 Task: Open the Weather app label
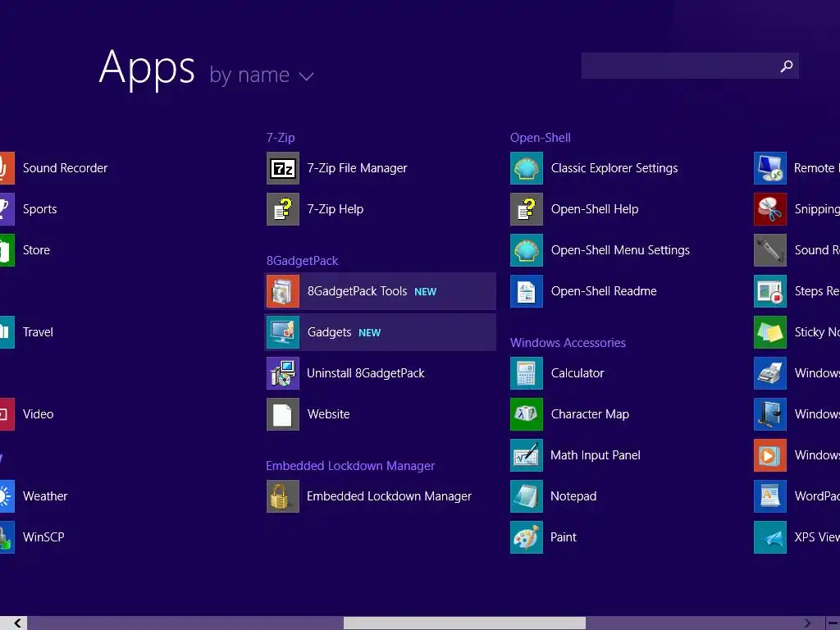tap(45, 496)
